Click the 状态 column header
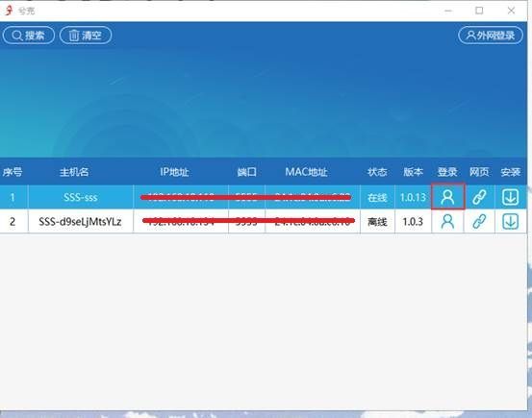The height and width of the screenshot is (418, 532). [x=377, y=172]
